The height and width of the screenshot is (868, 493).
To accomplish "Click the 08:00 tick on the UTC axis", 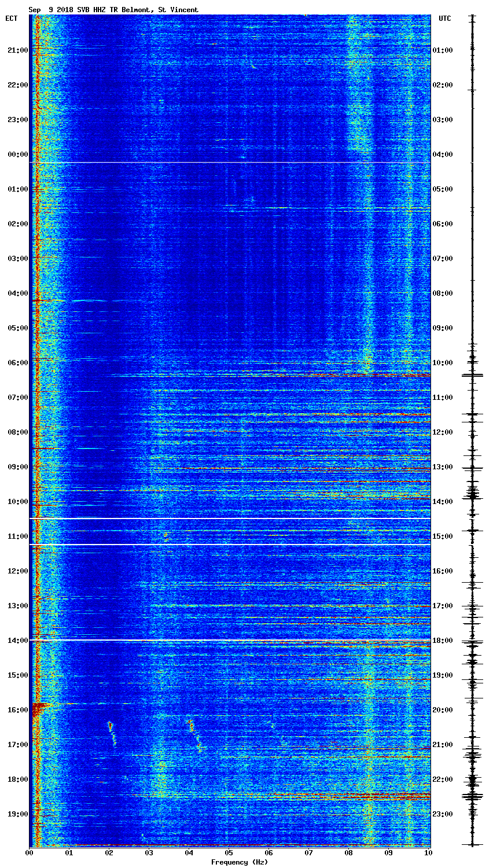I will (443, 293).
